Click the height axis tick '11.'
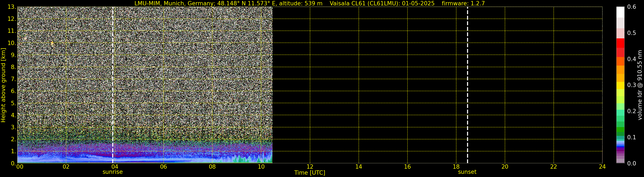This screenshot has height=177, width=644. point(12,31)
